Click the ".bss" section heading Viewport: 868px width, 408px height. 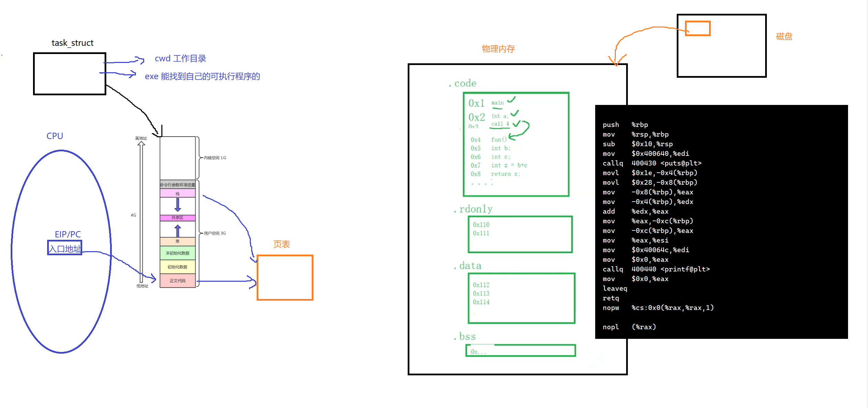465,336
